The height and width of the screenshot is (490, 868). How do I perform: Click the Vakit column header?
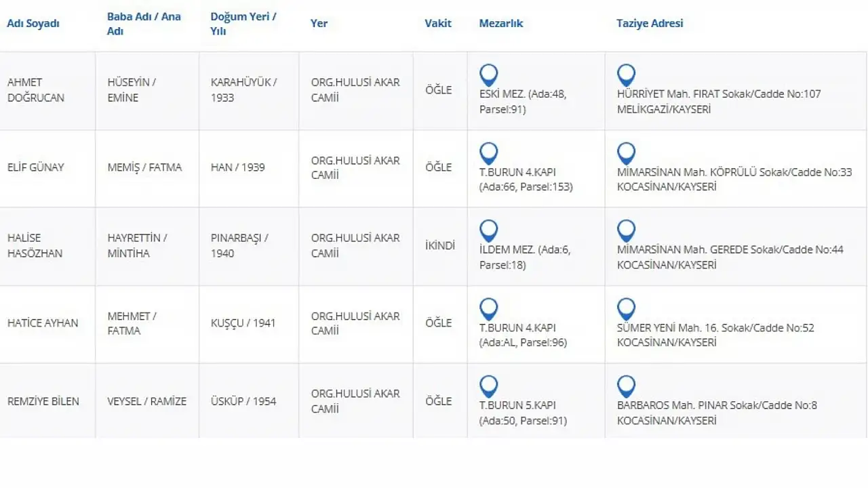coord(438,23)
